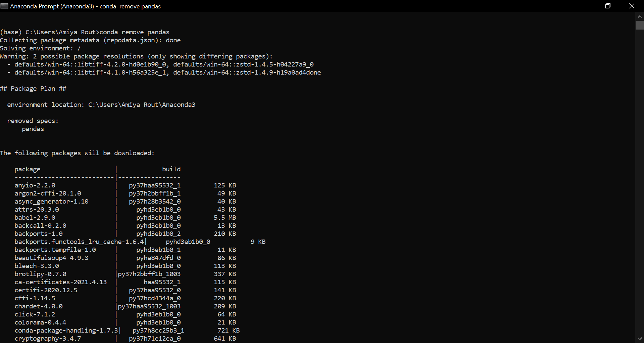This screenshot has width=644, height=343.
Task: Click the 'beautifulsoup4-4.9.3' package name
Action: point(52,258)
